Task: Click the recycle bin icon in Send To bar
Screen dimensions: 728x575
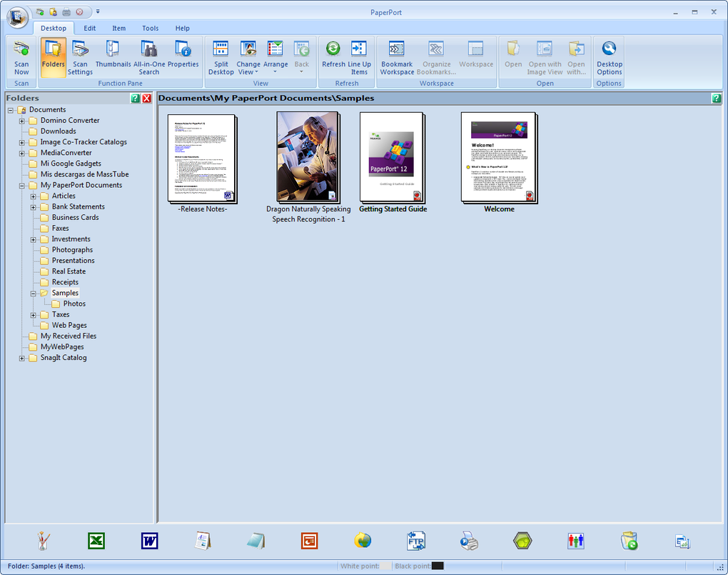Action: (629, 541)
